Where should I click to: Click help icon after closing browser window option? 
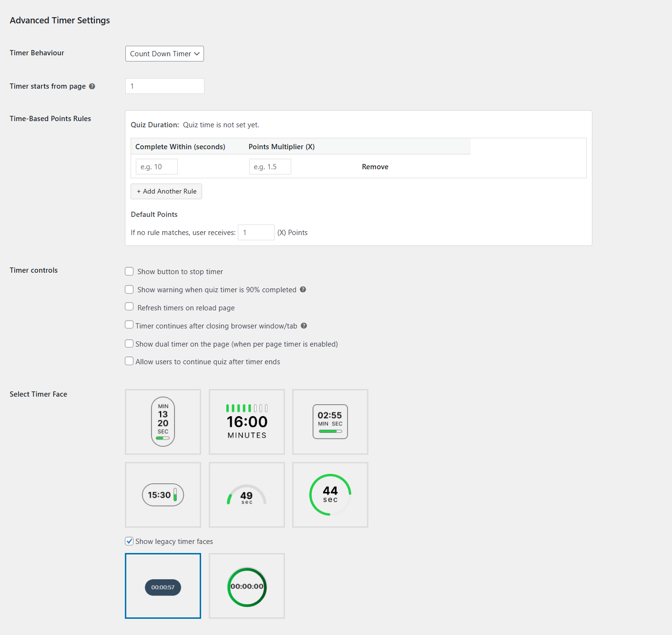(x=304, y=326)
